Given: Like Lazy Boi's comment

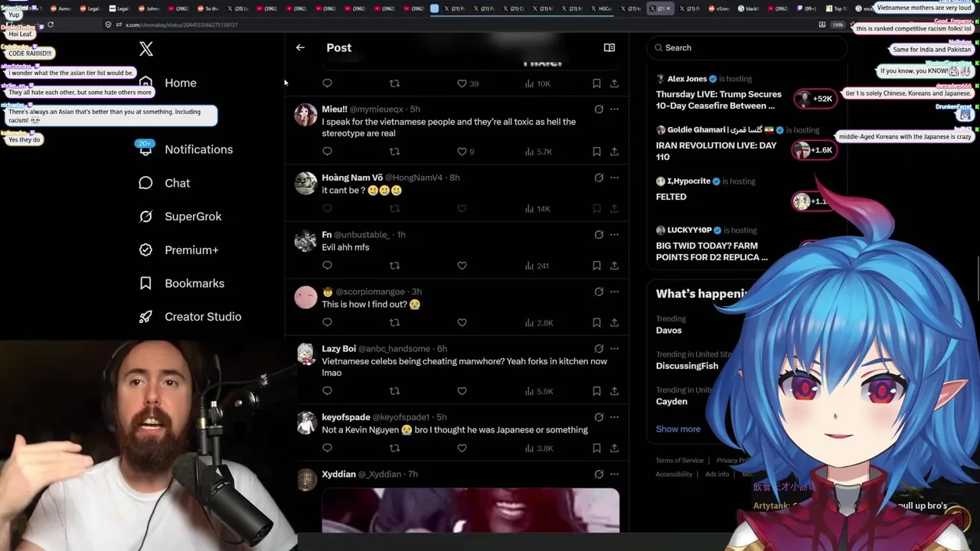Looking at the screenshot, I should [462, 391].
